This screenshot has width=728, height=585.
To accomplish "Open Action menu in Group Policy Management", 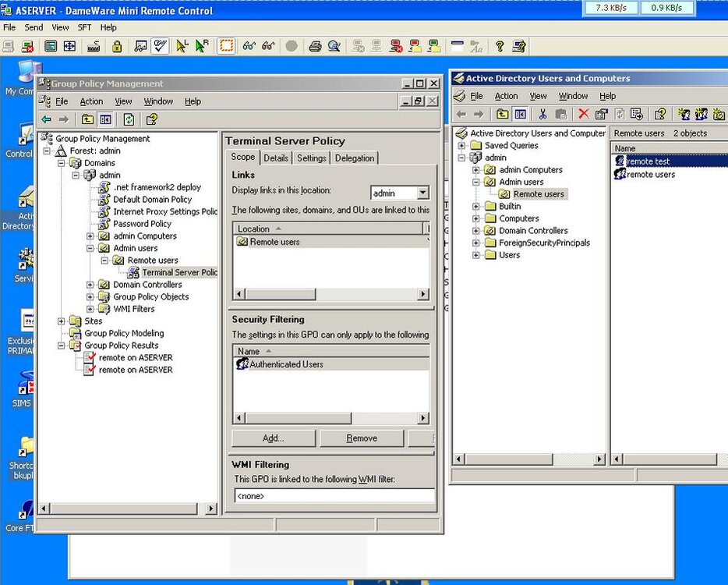I will 91,101.
